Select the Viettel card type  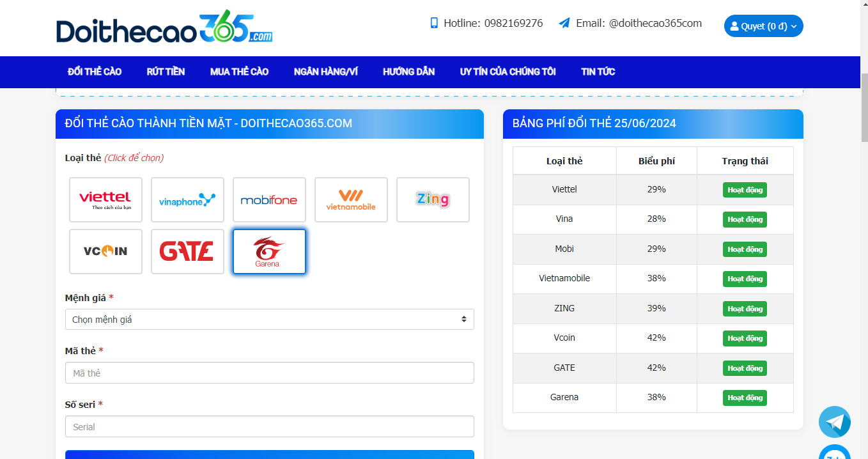105,199
